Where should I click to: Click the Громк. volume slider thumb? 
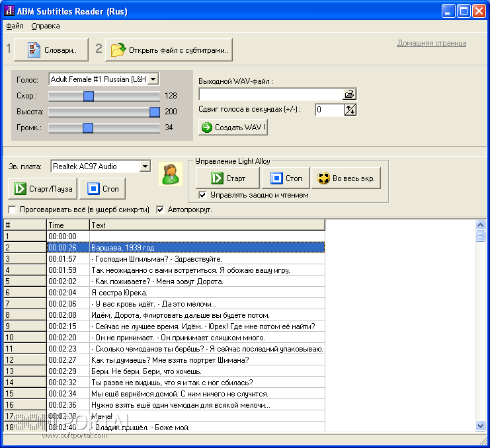tap(88, 128)
